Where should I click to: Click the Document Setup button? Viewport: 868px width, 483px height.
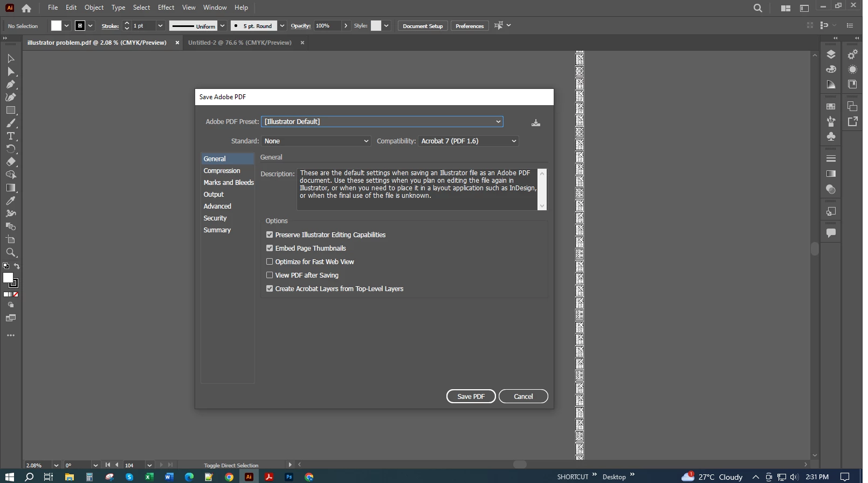[423, 26]
